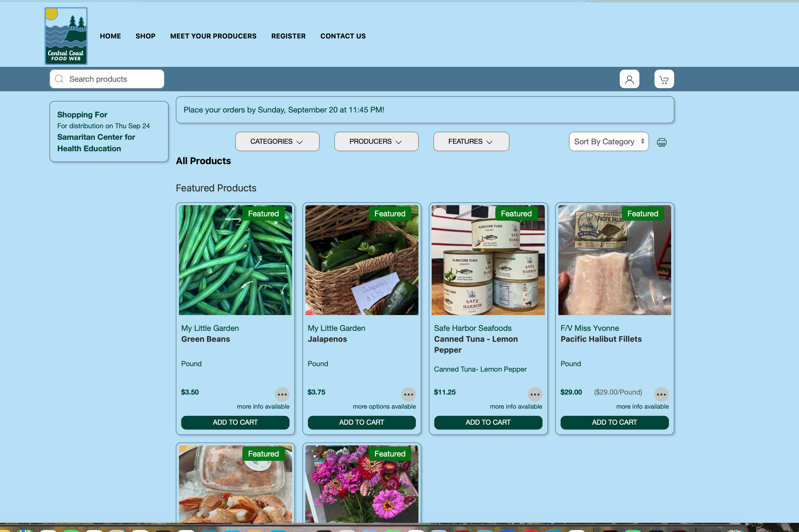The height and width of the screenshot is (532, 799).
Task: Open CONTACT US page
Action: click(x=343, y=36)
